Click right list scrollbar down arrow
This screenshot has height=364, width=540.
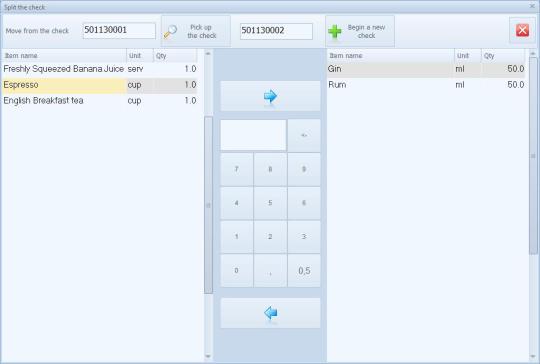click(x=533, y=356)
